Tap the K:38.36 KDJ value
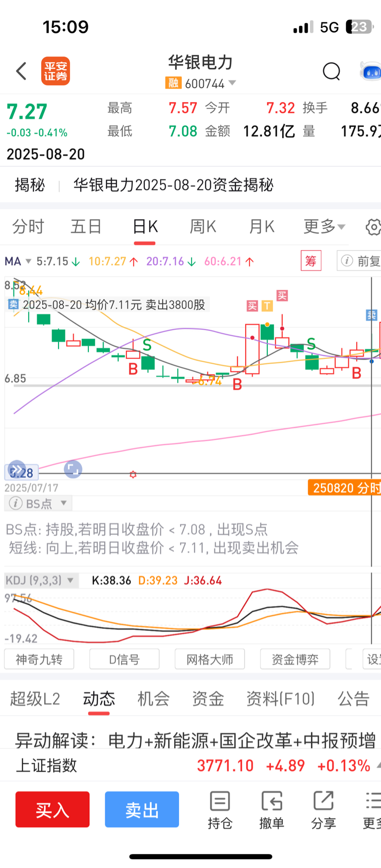 pyautogui.click(x=112, y=580)
